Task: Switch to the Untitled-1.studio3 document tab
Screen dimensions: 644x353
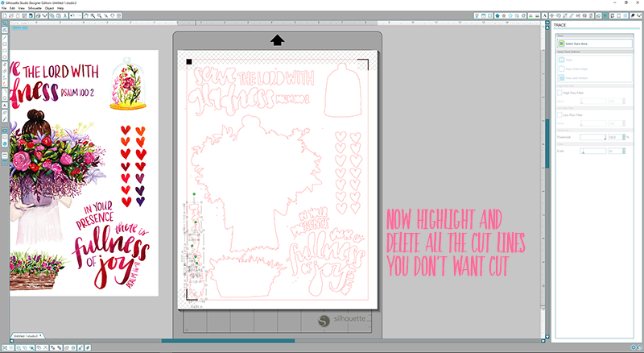Action: (x=25, y=334)
